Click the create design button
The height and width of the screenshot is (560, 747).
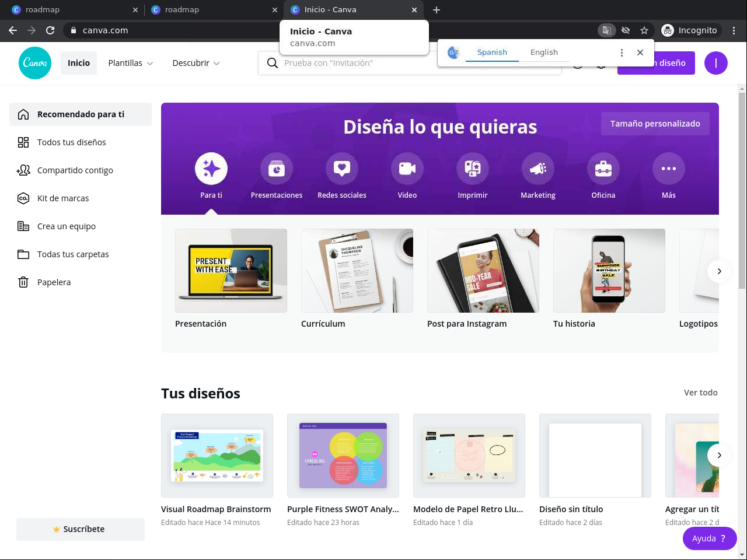656,63
